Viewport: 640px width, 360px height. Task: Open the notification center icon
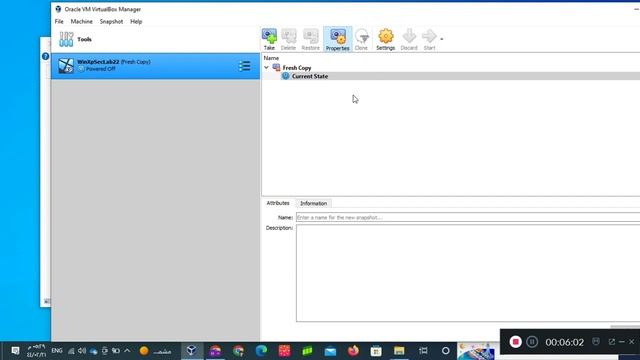(x=16, y=351)
